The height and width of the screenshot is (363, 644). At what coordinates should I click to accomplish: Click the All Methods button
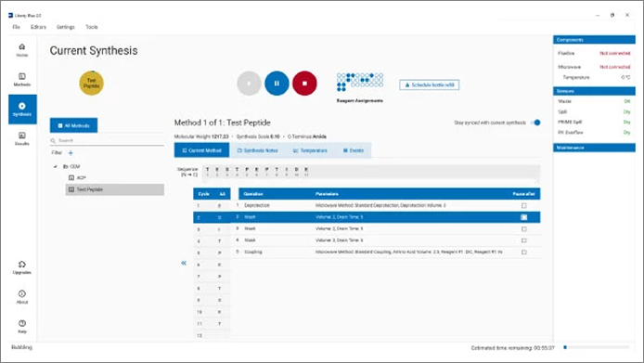pyautogui.click(x=74, y=125)
